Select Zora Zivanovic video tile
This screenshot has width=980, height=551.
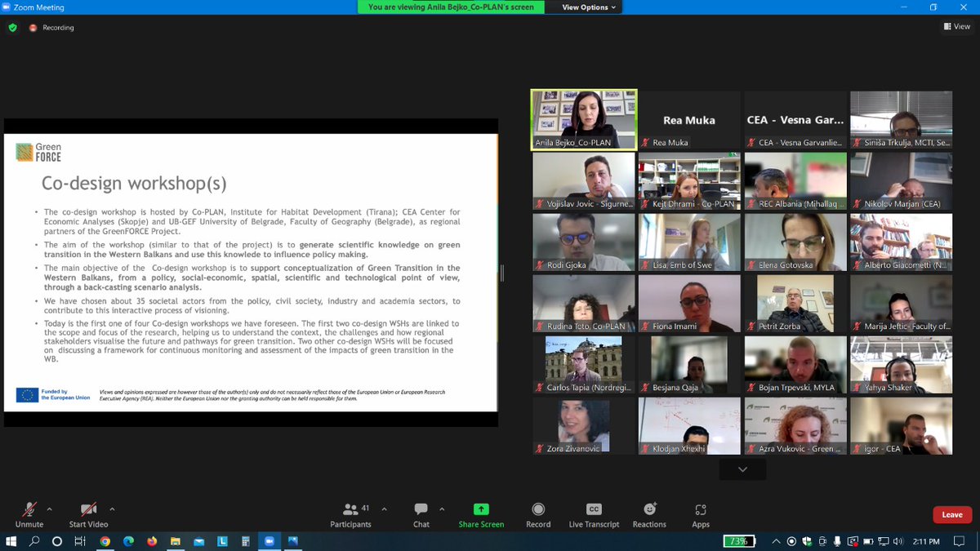(x=584, y=426)
